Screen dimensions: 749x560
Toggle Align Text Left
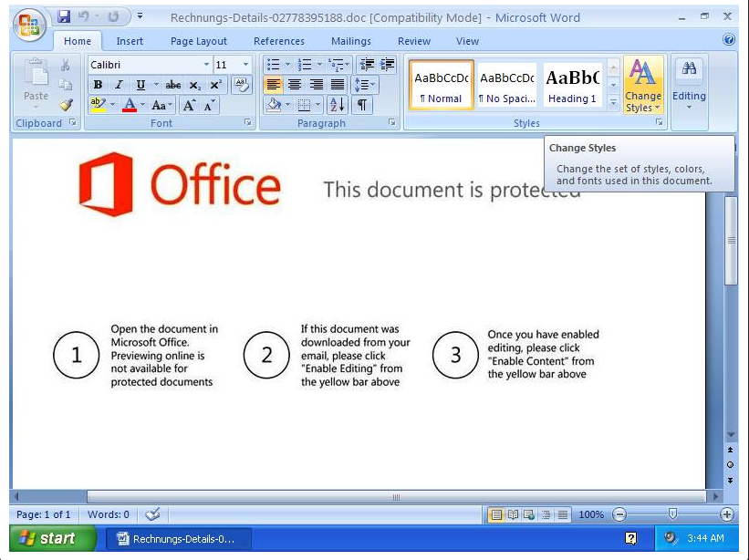(x=273, y=85)
